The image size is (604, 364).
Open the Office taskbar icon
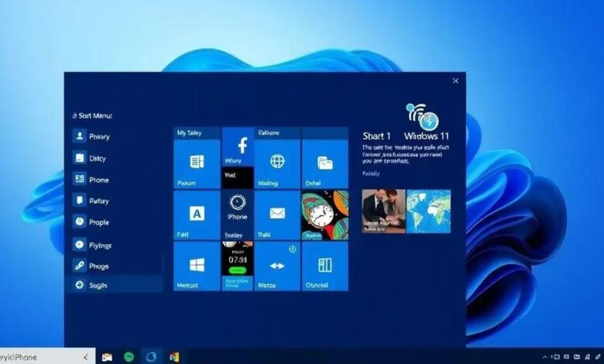point(174,357)
